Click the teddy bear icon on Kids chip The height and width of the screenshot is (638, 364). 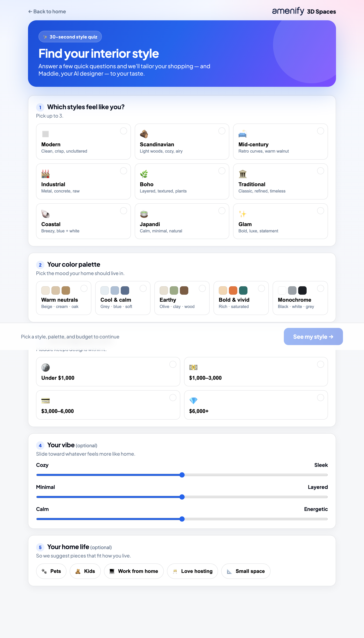[x=78, y=571]
